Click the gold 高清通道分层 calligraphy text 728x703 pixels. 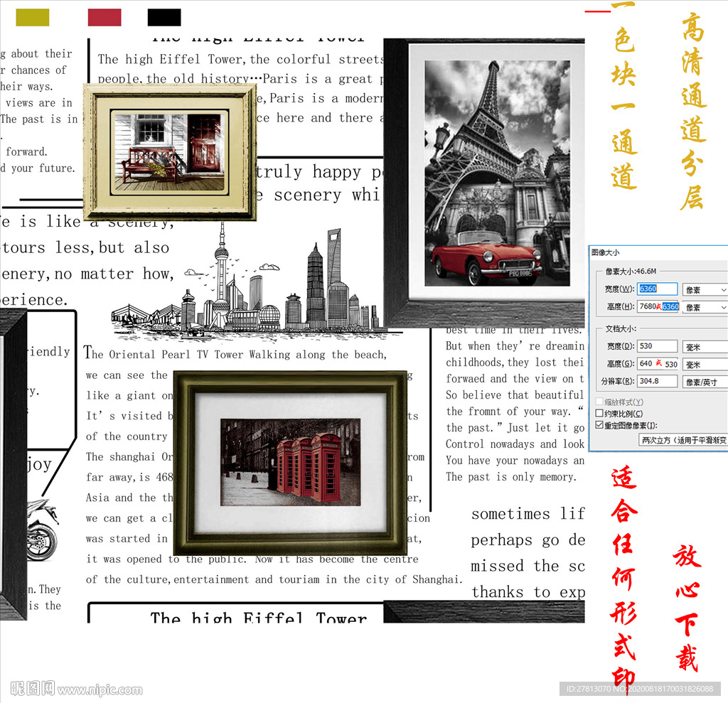pos(693,112)
